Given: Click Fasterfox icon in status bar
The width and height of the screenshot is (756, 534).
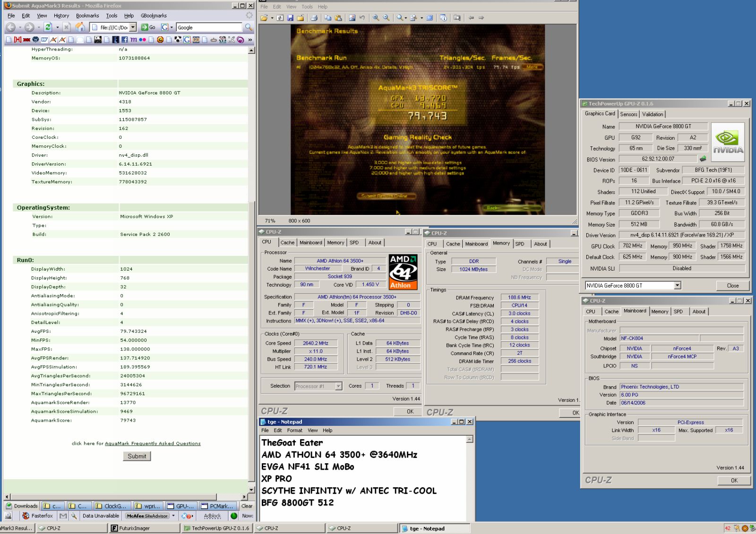Looking at the screenshot, I should click(26, 516).
